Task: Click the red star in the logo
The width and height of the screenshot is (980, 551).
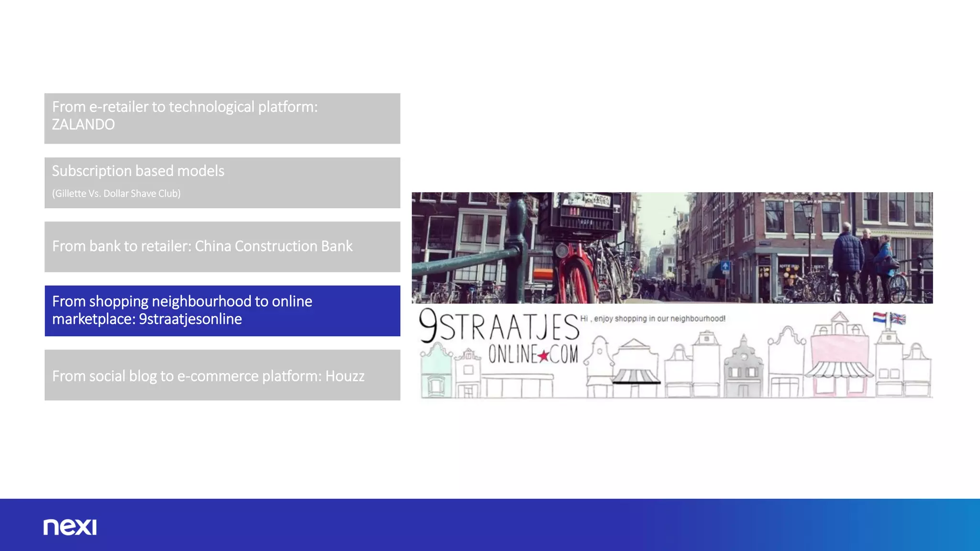Action: coord(543,356)
